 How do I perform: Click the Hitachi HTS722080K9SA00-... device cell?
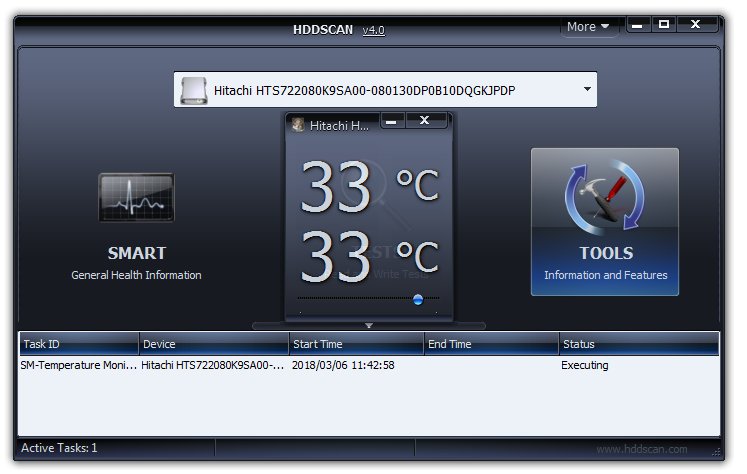pyautogui.click(x=212, y=365)
